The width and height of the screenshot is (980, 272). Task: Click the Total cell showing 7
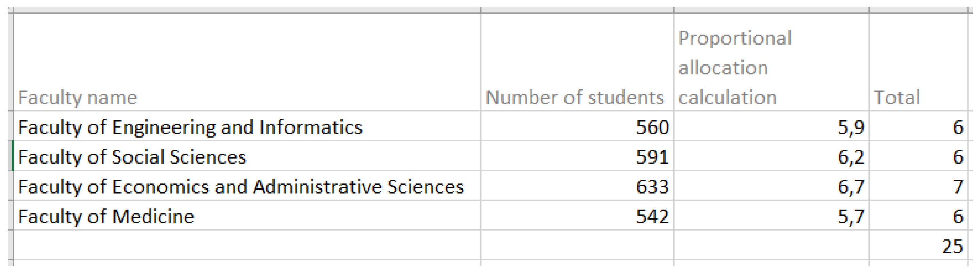pos(918,186)
